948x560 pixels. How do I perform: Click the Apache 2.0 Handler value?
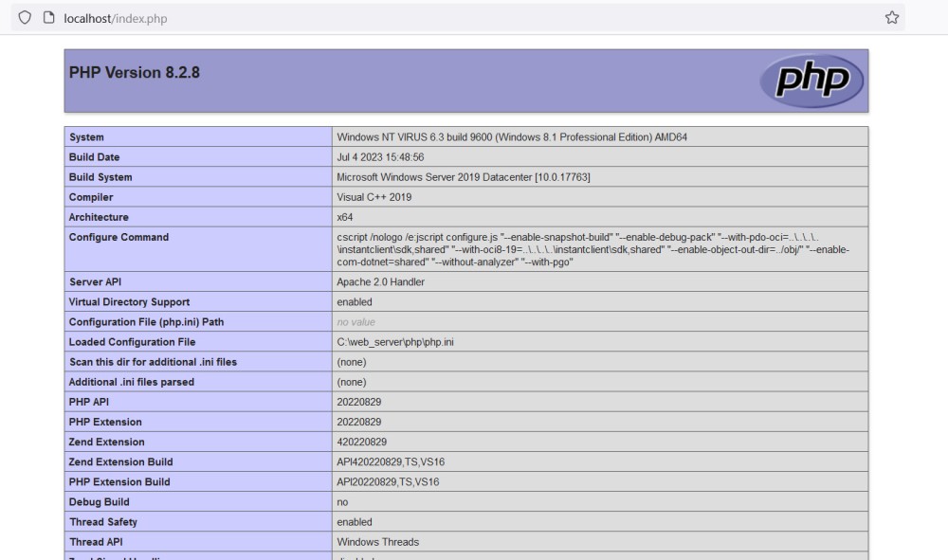380,282
